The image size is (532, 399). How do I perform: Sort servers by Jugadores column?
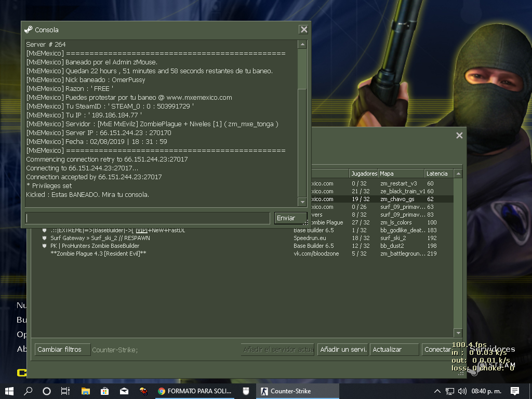364,174
